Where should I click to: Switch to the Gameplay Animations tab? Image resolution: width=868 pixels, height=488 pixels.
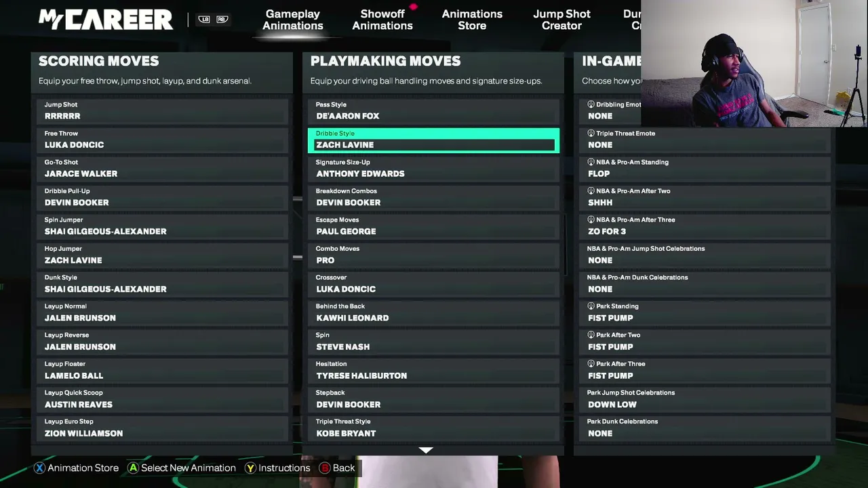[293, 20]
